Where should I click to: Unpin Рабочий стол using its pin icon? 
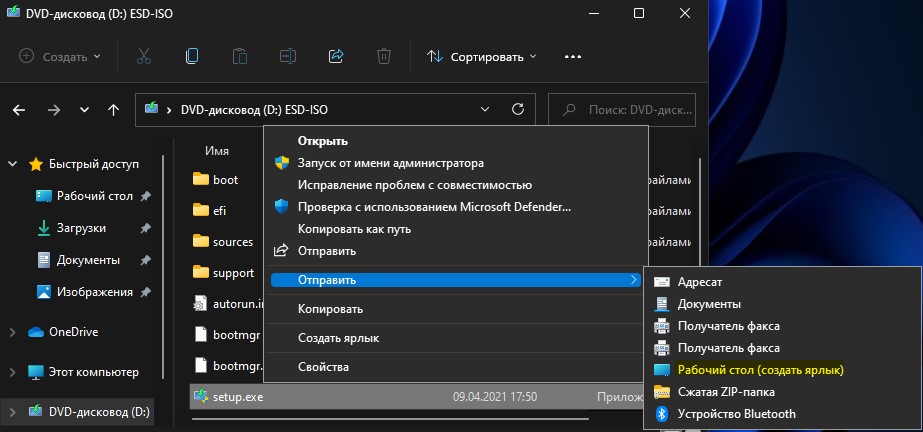coord(145,196)
